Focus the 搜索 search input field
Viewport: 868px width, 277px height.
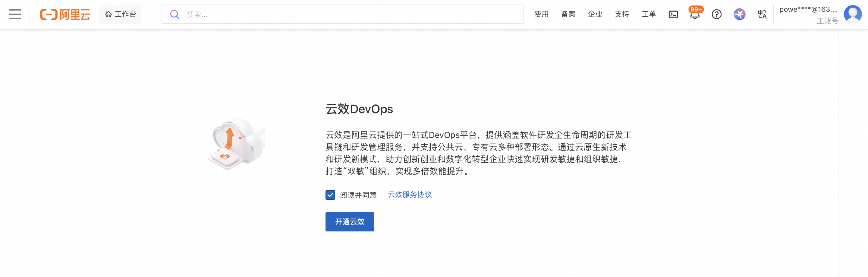tap(342, 14)
